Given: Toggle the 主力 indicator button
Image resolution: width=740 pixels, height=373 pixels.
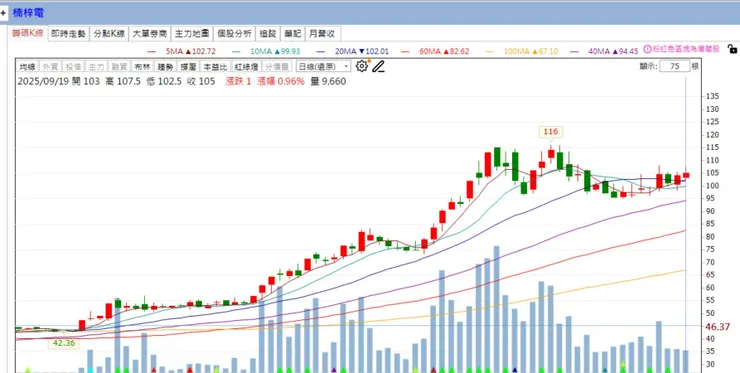Looking at the screenshot, I should point(96,67).
